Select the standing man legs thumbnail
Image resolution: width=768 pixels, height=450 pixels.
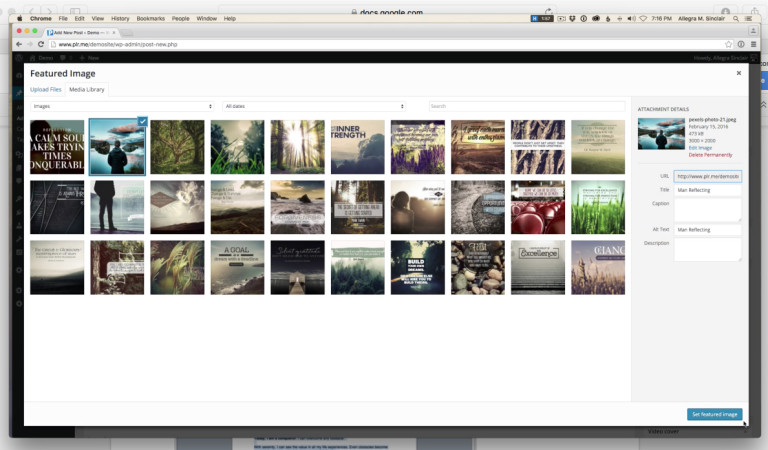coord(117,207)
